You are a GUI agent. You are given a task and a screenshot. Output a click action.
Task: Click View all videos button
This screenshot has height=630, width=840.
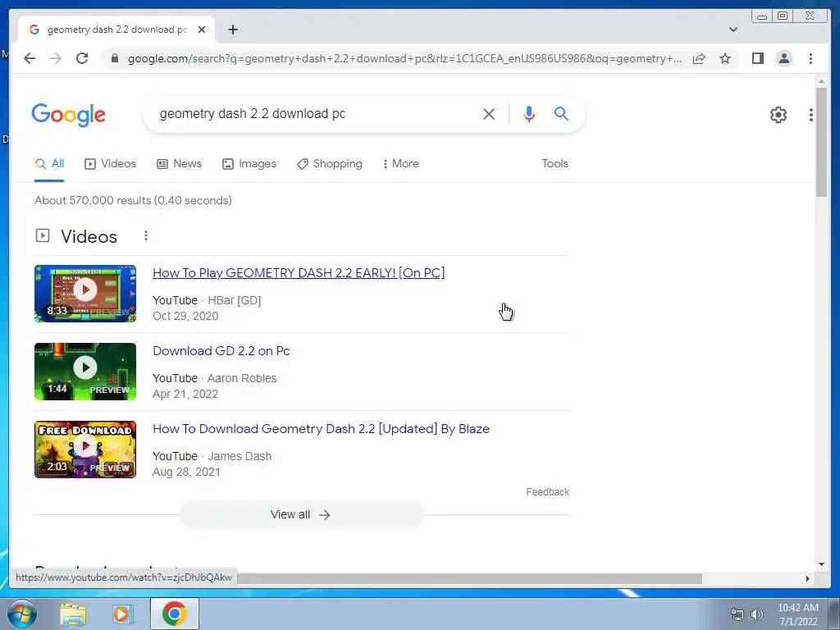pos(301,514)
